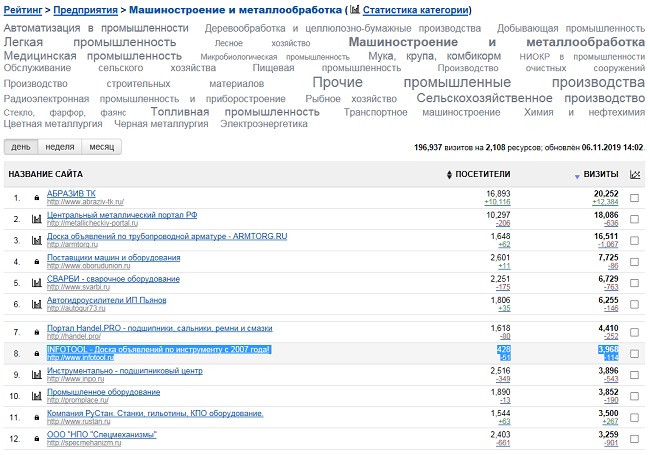Open http://specmehanizm.ru URL
650x455 pixels.
click(x=84, y=443)
